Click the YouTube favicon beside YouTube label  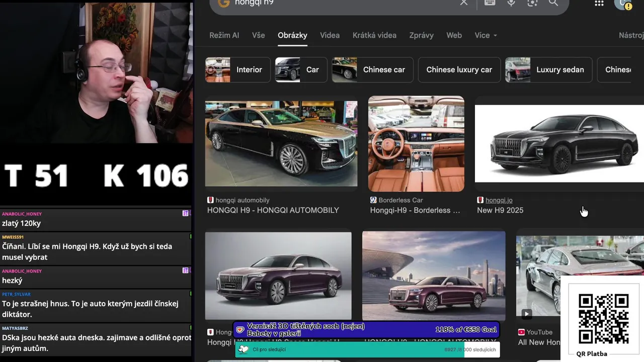pyautogui.click(x=521, y=332)
